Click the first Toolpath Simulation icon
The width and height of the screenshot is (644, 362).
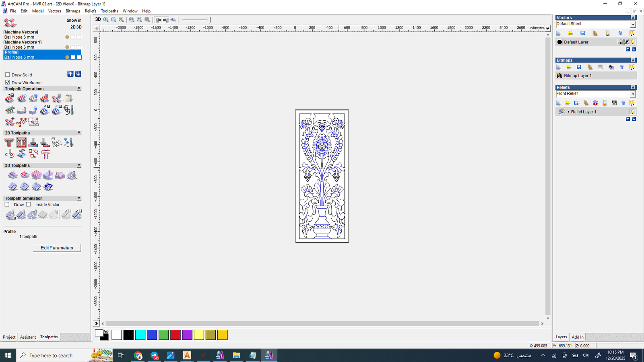(x=10, y=215)
